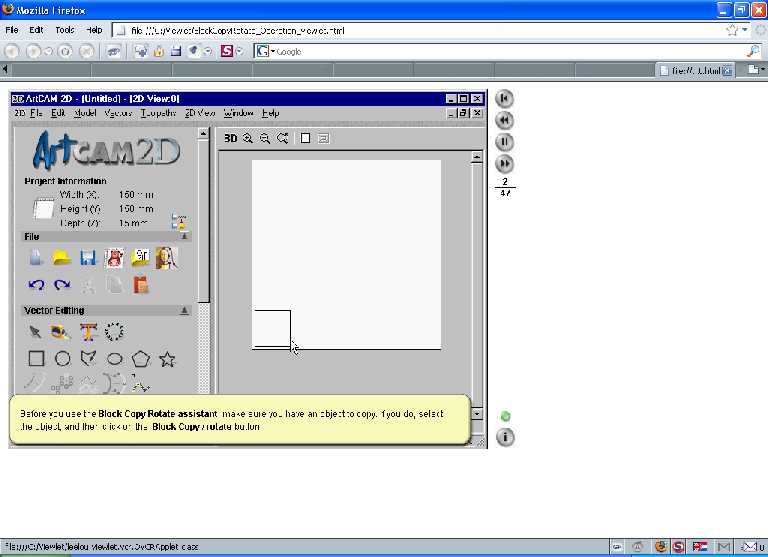Click the red S icon in Firefox toolbar

click(x=226, y=50)
